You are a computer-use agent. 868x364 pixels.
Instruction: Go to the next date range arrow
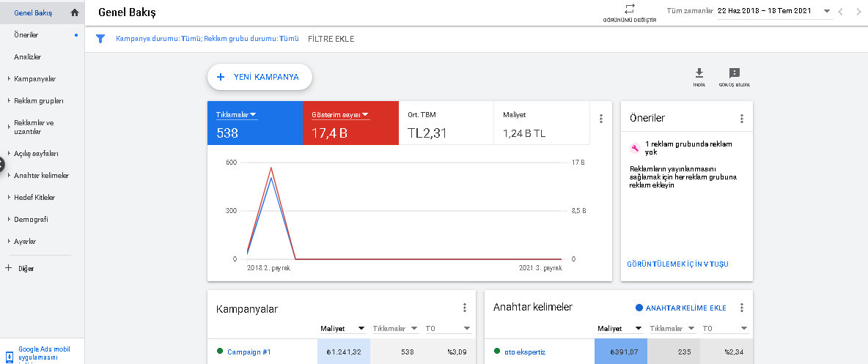pyautogui.click(x=858, y=11)
